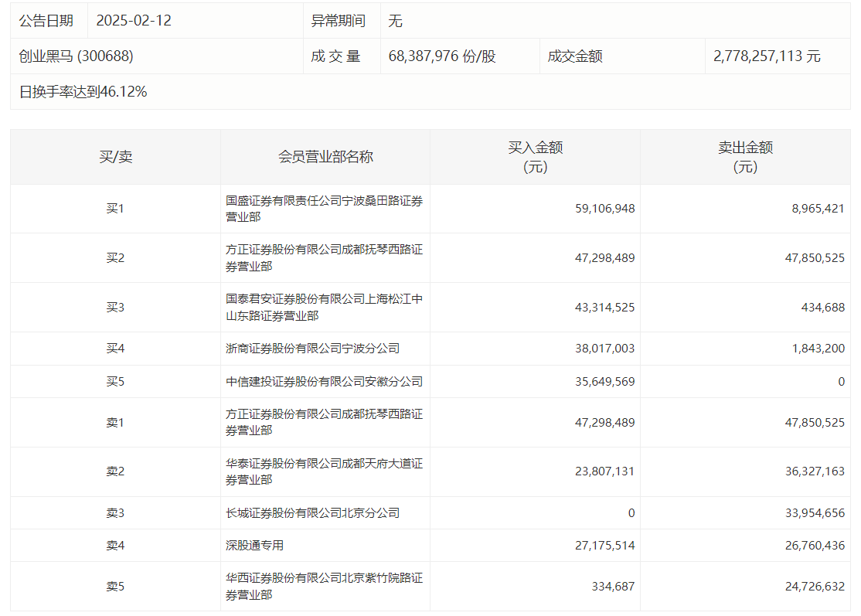
Task: Select the date value 2025-02-12
Action: (x=134, y=21)
